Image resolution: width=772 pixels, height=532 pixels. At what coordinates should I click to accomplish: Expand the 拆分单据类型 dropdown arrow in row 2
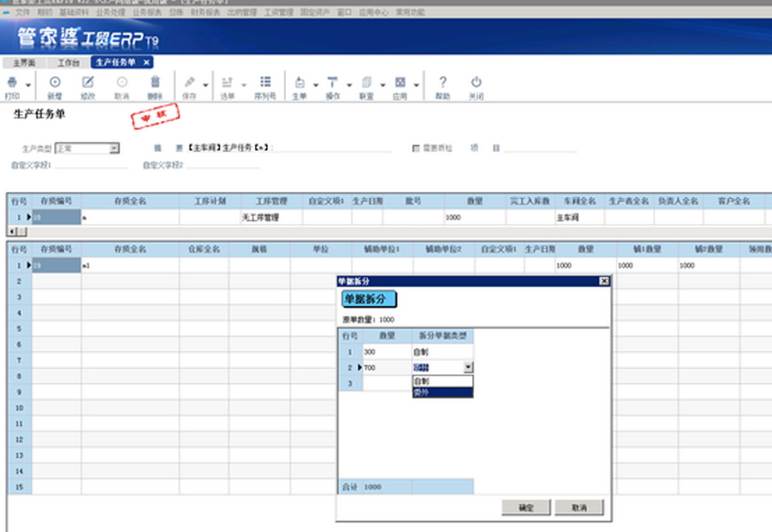pos(468,367)
